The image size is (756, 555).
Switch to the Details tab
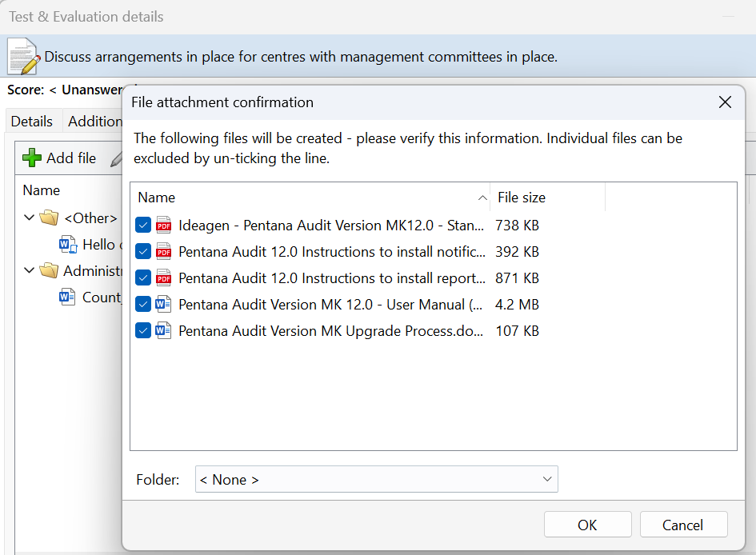click(32, 122)
